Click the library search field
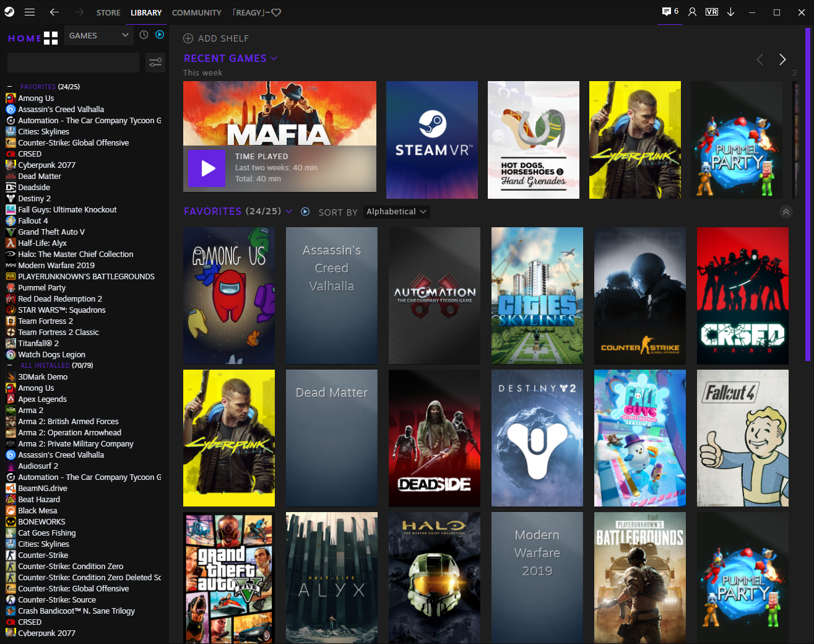 (73, 63)
